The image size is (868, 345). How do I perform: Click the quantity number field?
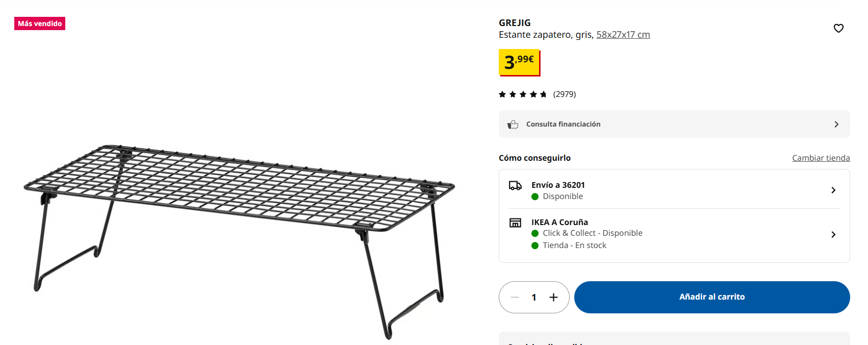pyautogui.click(x=534, y=297)
